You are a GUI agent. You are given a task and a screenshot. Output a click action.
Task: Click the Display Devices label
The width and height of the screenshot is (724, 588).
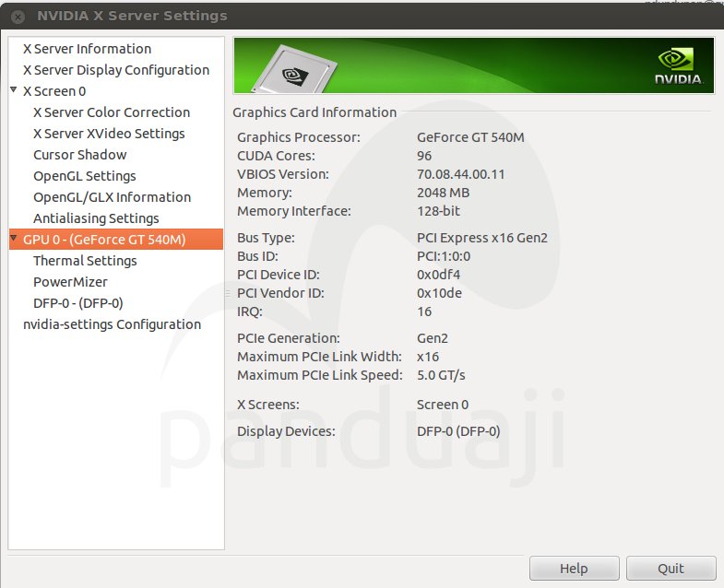pyautogui.click(x=286, y=431)
